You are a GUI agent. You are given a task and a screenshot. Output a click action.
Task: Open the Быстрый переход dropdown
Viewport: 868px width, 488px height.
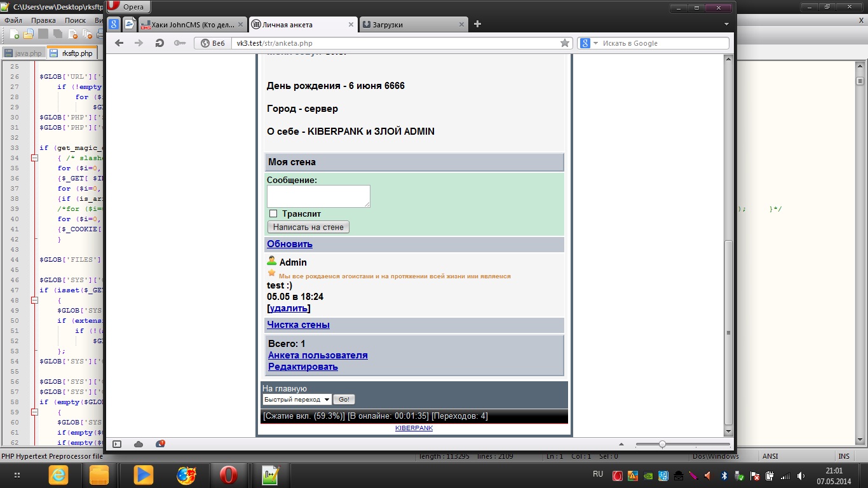[x=297, y=400]
